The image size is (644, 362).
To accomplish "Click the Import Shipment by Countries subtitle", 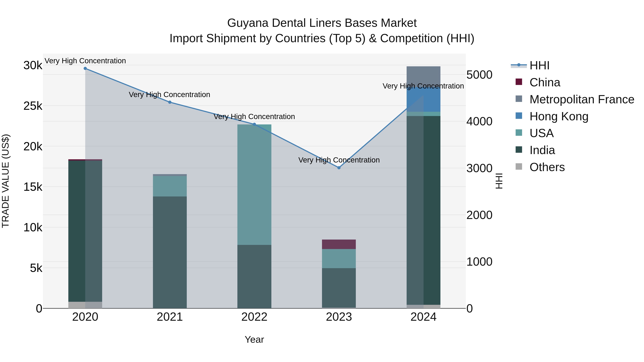I will pyautogui.click(x=322, y=38).
